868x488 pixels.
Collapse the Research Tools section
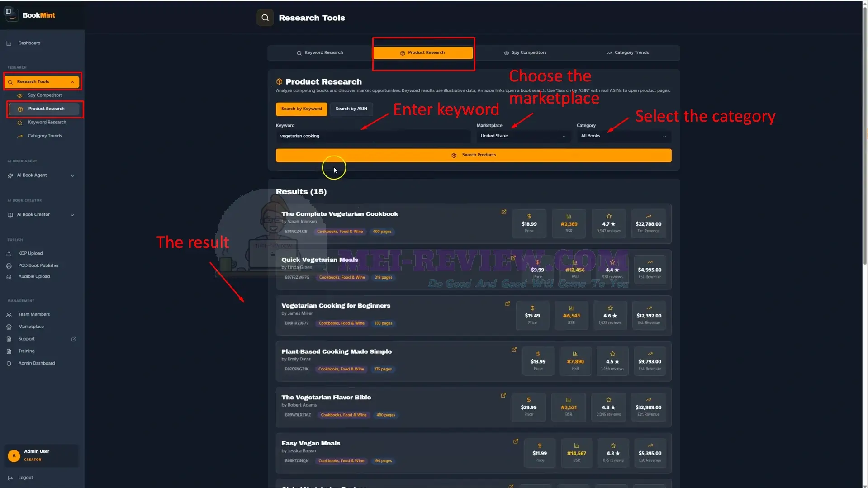coord(72,82)
